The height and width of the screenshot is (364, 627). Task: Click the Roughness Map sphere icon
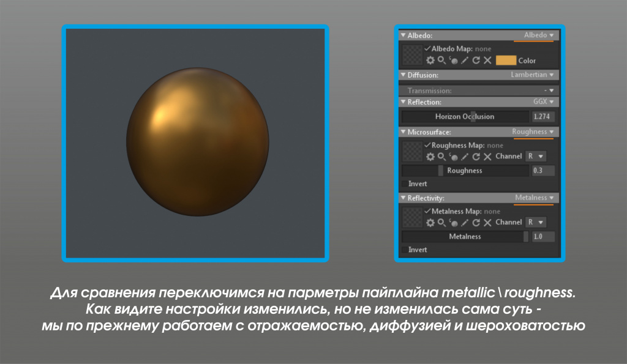tap(454, 157)
